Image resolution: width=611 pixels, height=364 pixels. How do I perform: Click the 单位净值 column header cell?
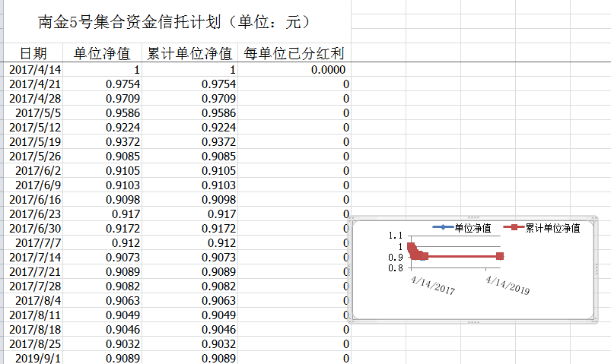click(101, 53)
